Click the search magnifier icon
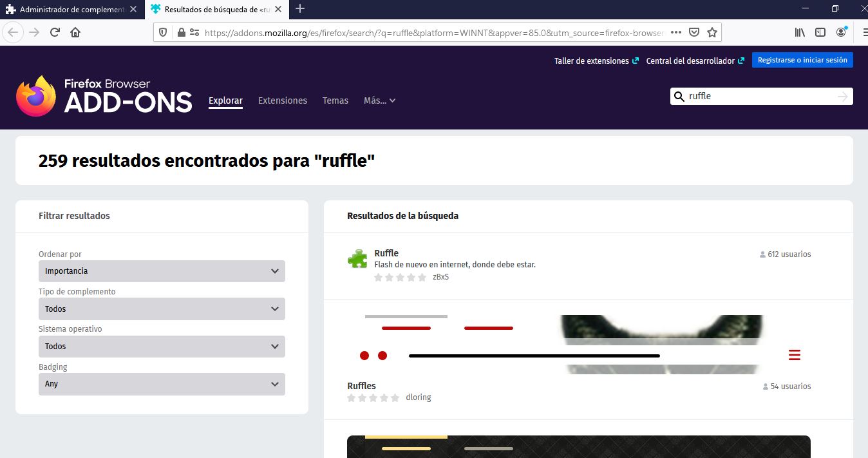Screen dimensions: 868x458 679,97
